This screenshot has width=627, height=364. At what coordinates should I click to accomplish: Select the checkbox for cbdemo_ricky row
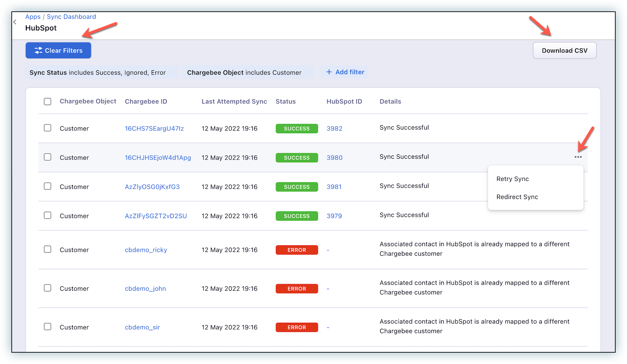tap(48, 250)
